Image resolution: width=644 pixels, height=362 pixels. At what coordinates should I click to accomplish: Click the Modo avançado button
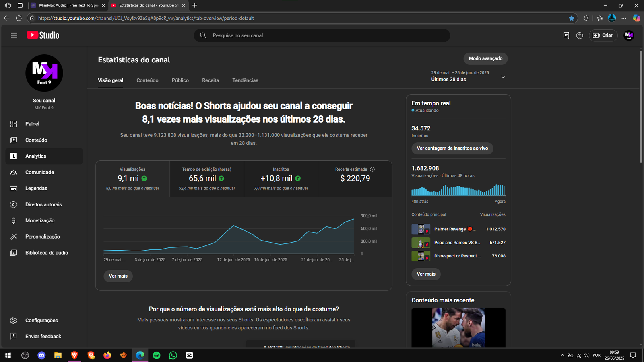pyautogui.click(x=485, y=58)
